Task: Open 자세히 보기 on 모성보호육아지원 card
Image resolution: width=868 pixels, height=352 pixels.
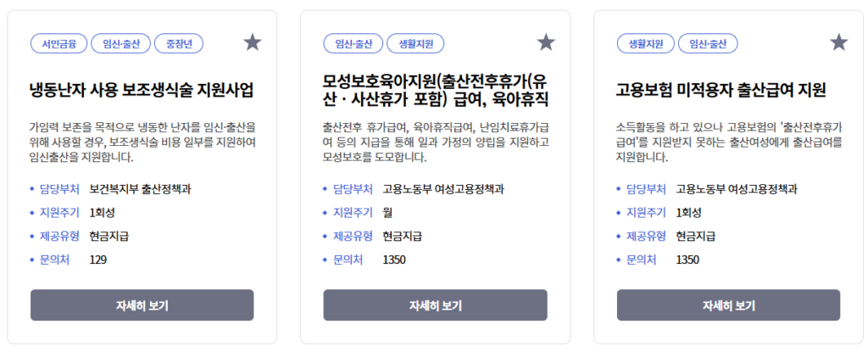Action: pos(435,305)
